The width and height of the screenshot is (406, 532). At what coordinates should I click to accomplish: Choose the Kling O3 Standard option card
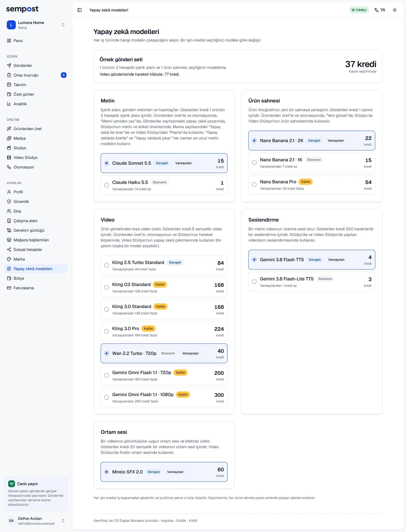pyautogui.click(x=164, y=287)
